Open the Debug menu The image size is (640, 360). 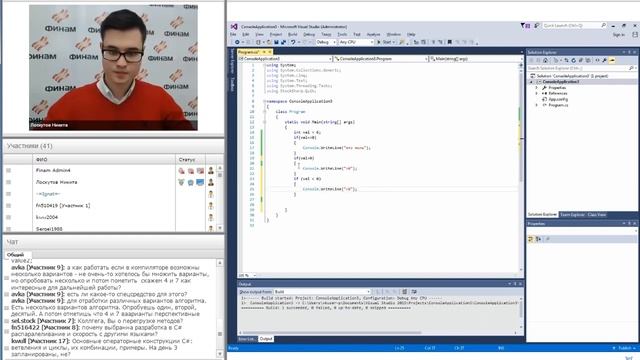(x=309, y=35)
